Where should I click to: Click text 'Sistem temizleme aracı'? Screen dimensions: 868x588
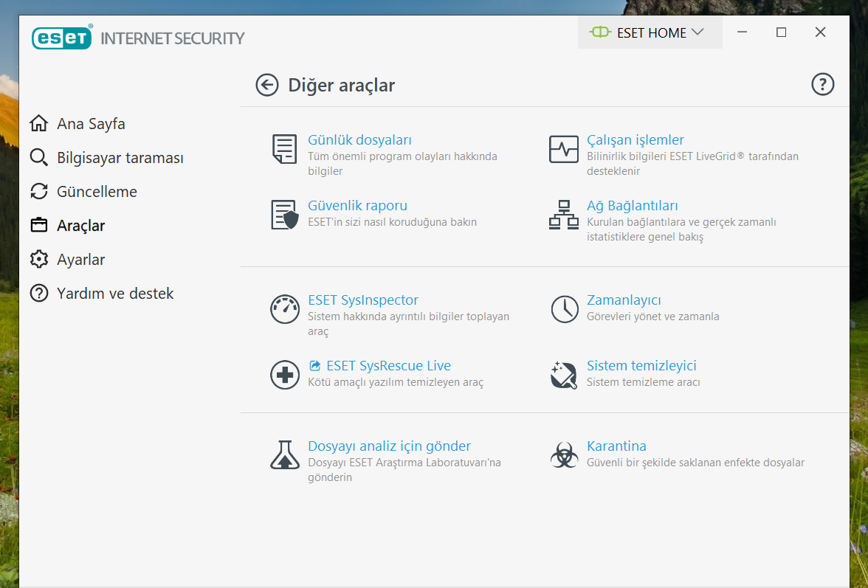pyautogui.click(x=644, y=382)
